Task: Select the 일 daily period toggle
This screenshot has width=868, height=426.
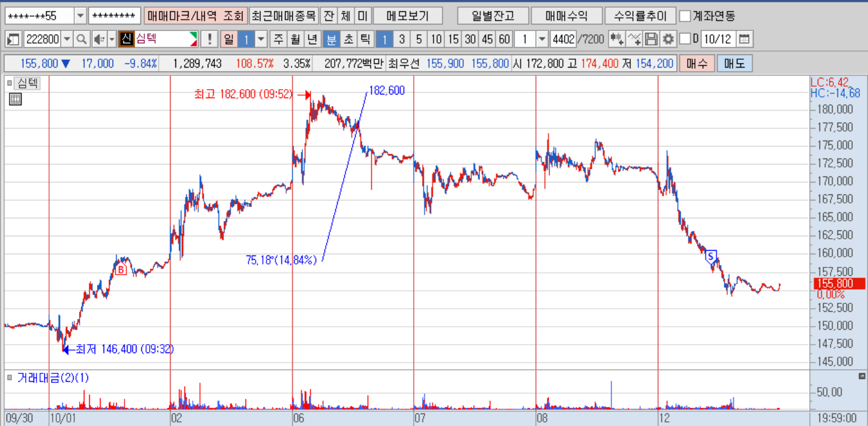Action: coord(229,39)
